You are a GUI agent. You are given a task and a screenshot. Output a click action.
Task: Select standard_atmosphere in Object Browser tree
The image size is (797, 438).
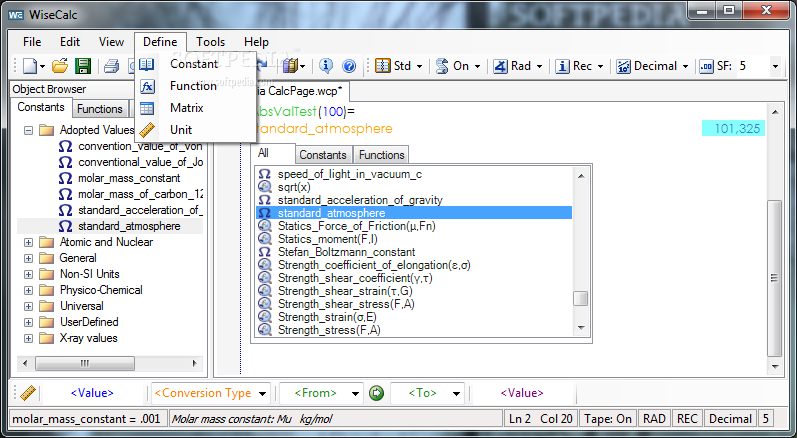pos(129,226)
